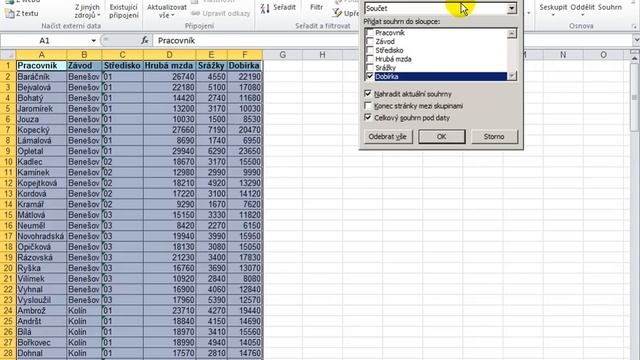Select row 24 header
The height and width of the screenshot is (360, 640).
8,311
